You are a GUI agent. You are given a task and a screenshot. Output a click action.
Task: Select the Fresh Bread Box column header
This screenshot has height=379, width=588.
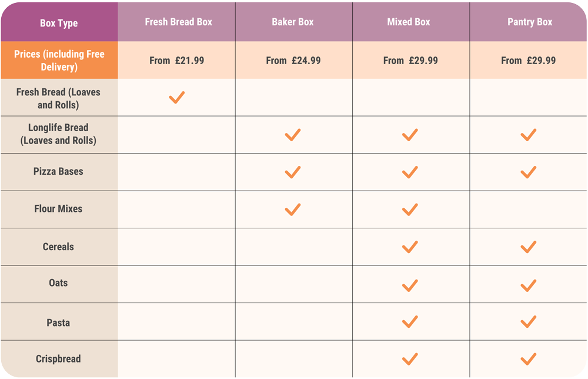point(178,22)
